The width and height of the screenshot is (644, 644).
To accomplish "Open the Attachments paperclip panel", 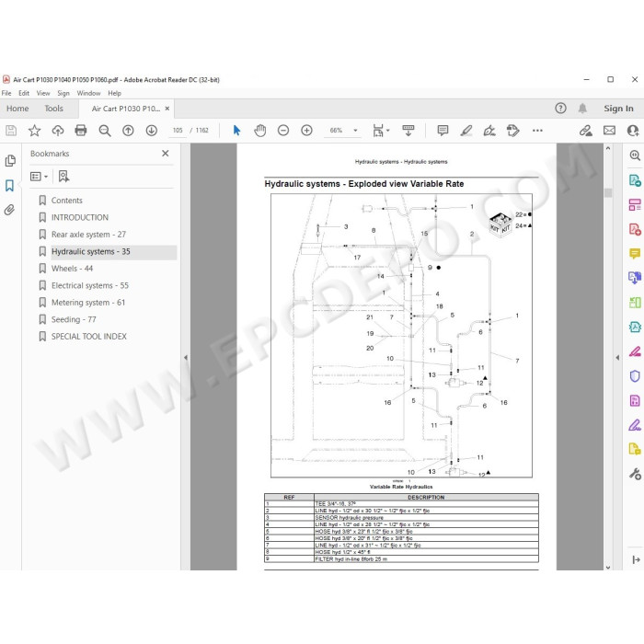I will 9,210.
